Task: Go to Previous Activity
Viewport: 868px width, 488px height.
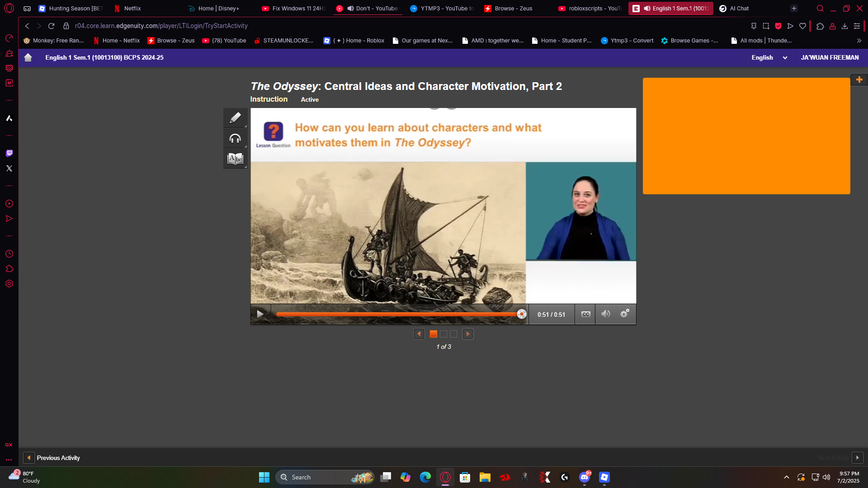Action: coord(52,458)
